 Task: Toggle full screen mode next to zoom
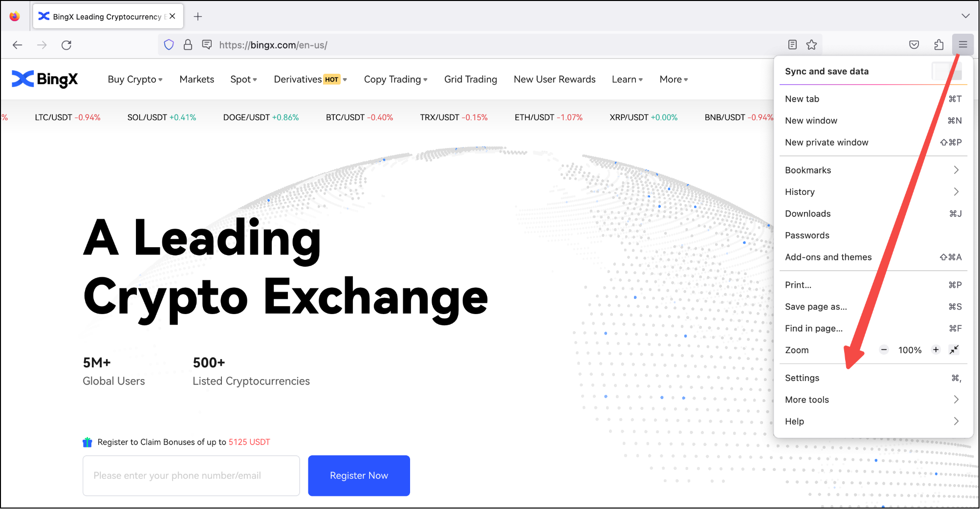click(x=954, y=350)
